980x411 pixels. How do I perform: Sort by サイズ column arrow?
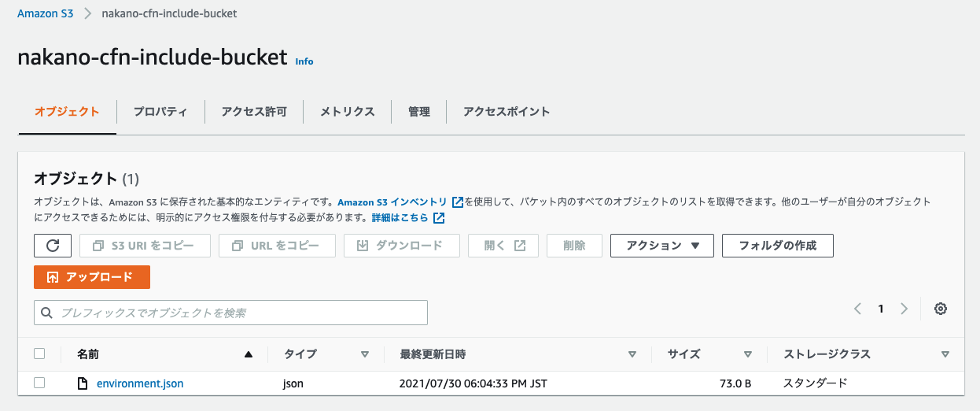[x=748, y=354]
